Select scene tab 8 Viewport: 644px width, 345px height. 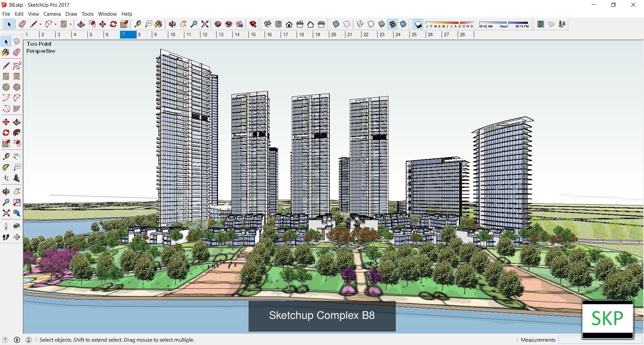click(x=144, y=34)
